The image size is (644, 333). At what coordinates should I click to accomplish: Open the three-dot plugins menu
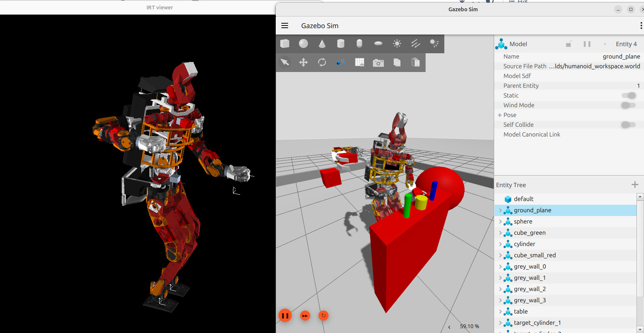pos(641,26)
